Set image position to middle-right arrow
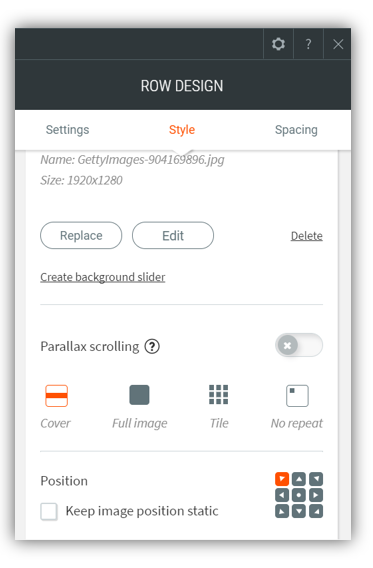 point(317,497)
